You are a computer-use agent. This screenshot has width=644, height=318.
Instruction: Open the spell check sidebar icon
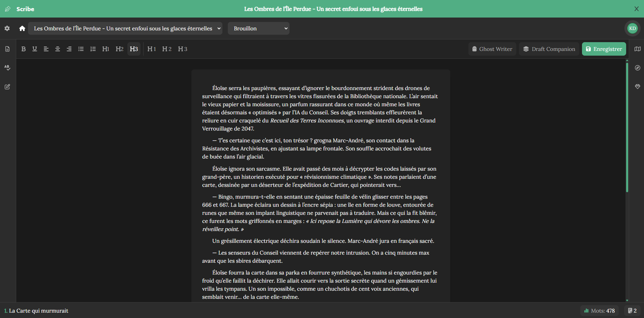click(7, 67)
